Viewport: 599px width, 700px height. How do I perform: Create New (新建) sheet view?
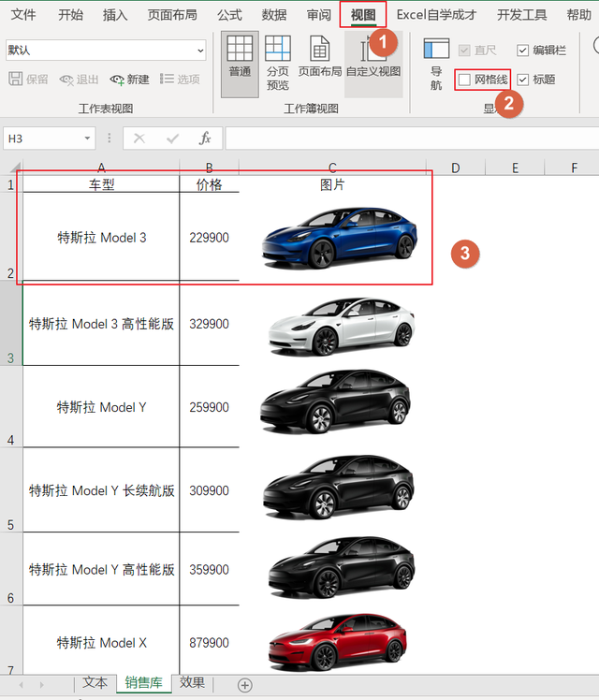coord(129,80)
